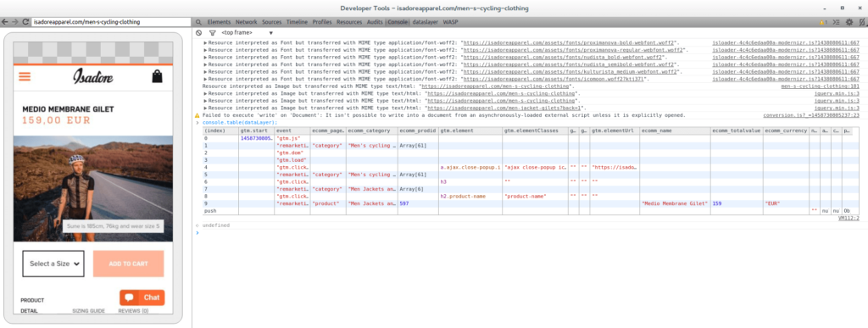This screenshot has height=328, width=868.
Task: Switch to the Profiles tab
Action: [321, 22]
